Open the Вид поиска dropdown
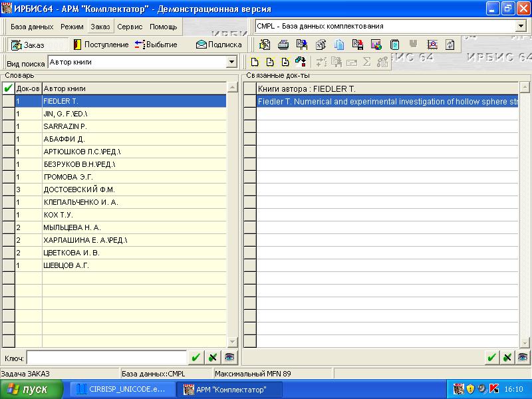This screenshot has height=399, width=532. pos(231,63)
